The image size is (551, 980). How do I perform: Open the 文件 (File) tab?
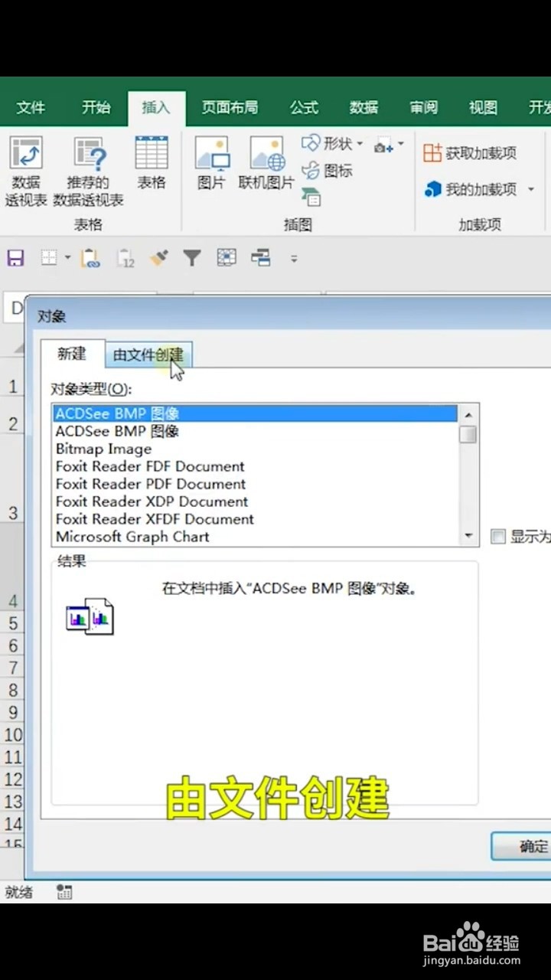31,108
